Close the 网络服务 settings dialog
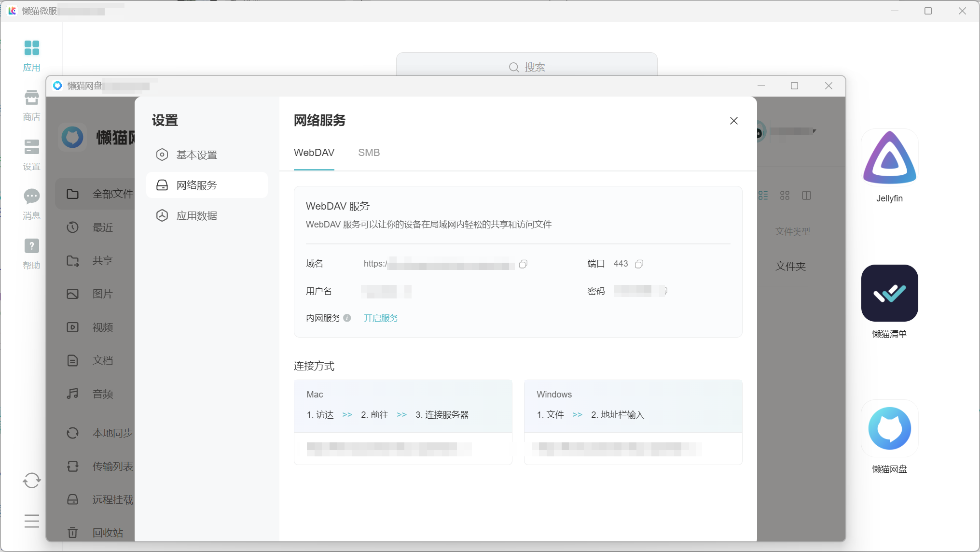Screen dimensions: 980x552 click(x=734, y=121)
